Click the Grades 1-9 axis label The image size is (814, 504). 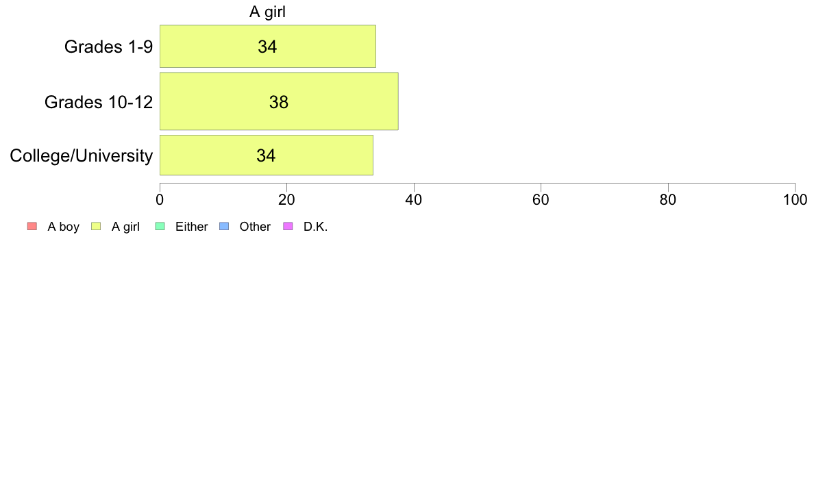tap(108, 47)
